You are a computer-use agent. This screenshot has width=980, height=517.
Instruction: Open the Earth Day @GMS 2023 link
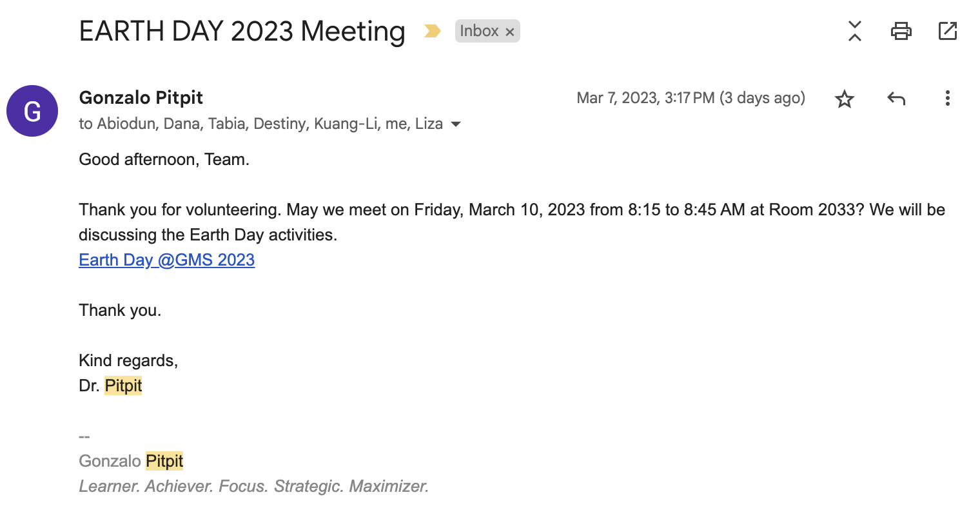pos(166,260)
